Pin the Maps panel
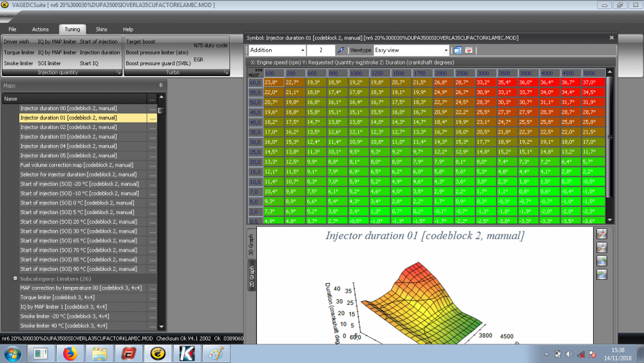Screen dimensions: 644x363 [161, 86]
